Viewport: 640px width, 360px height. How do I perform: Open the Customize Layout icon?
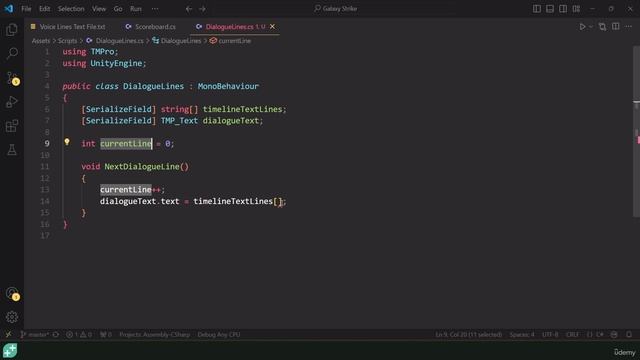576,9
